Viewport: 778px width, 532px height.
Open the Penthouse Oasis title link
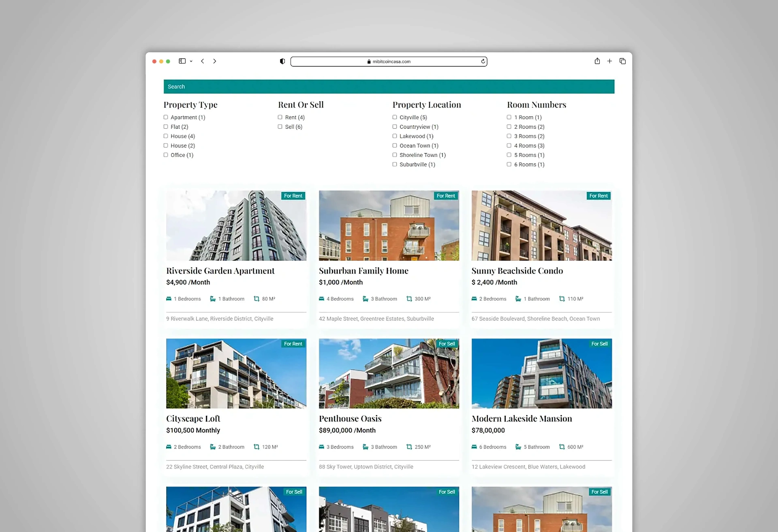point(350,419)
